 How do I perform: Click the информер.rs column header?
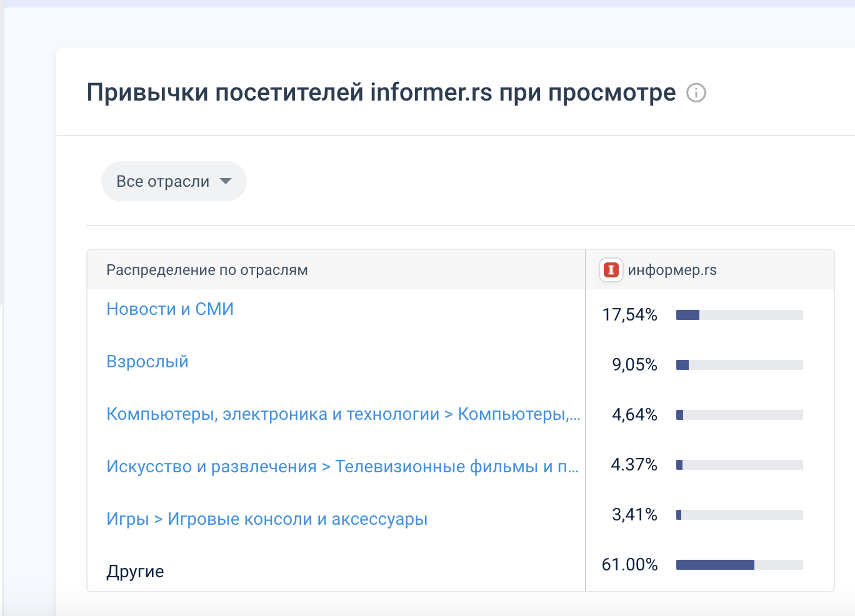[672, 270]
